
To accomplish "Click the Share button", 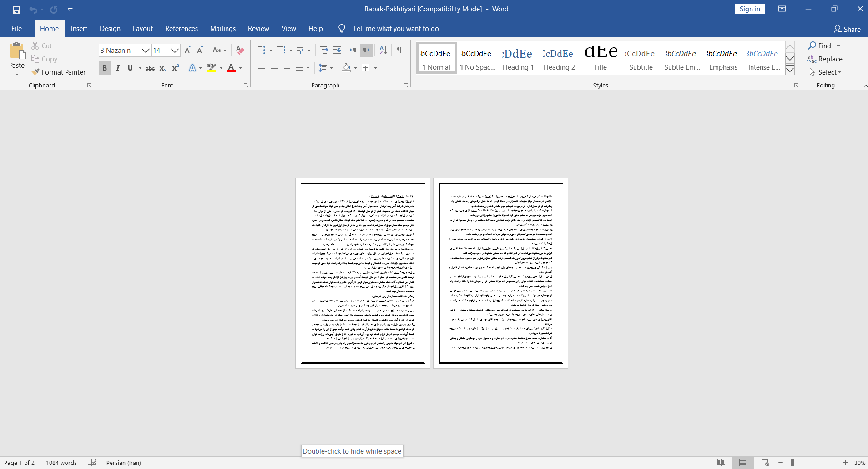I will 847,29.
